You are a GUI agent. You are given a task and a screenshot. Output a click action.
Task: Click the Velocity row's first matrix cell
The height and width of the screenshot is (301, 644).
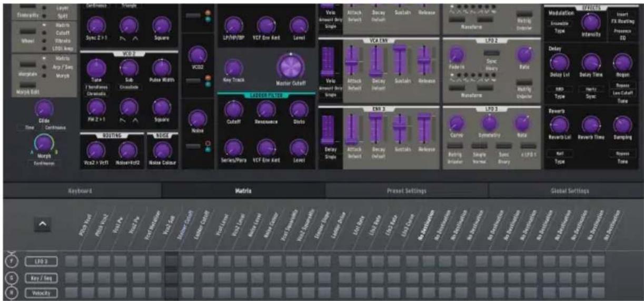(72, 292)
